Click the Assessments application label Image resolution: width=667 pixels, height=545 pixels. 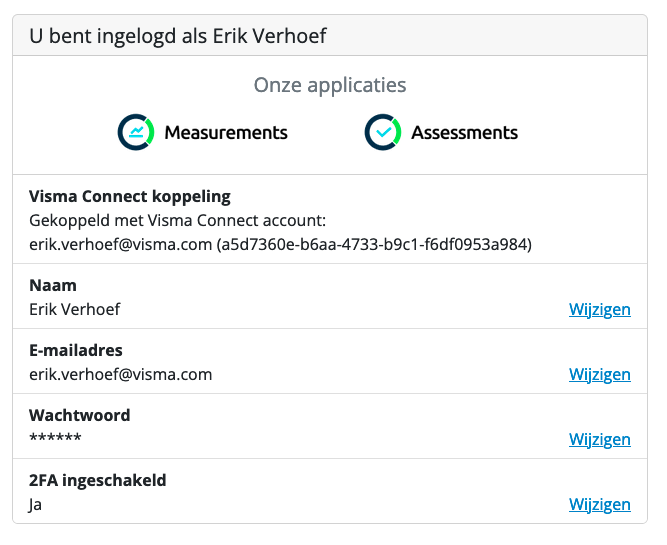[465, 133]
